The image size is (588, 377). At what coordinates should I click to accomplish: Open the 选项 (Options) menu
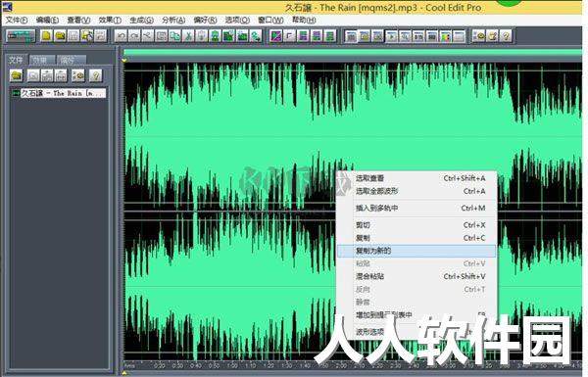237,20
